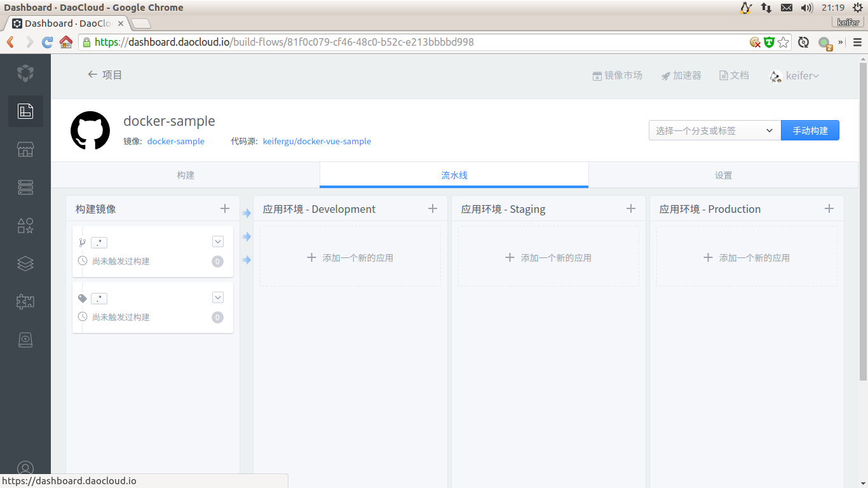Add a build rule with the 构建镜像 plus icon
Screen dimensions: 868x488
point(224,208)
